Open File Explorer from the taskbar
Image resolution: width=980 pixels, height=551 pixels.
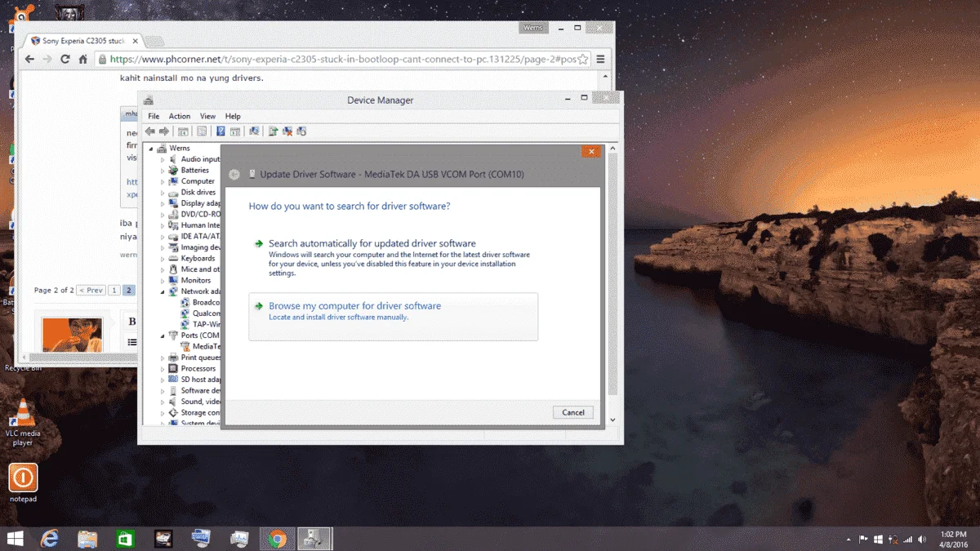(x=88, y=539)
